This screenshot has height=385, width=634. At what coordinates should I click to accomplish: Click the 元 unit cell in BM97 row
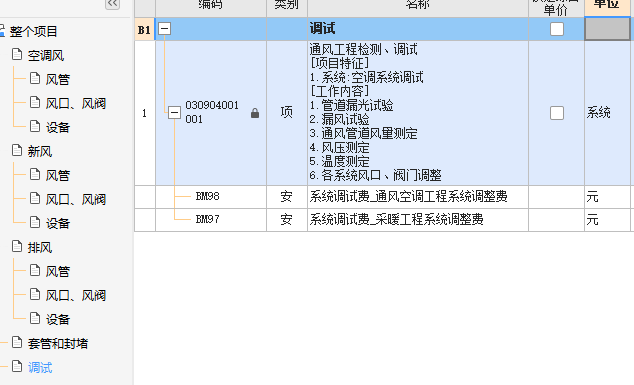pos(607,220)
